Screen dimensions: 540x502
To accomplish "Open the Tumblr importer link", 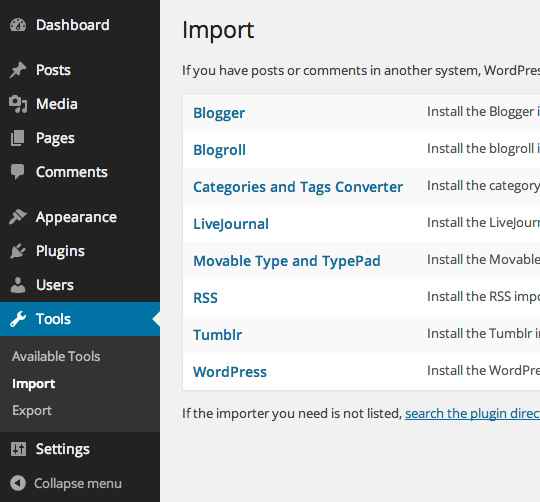I will (x=218, y=335).
